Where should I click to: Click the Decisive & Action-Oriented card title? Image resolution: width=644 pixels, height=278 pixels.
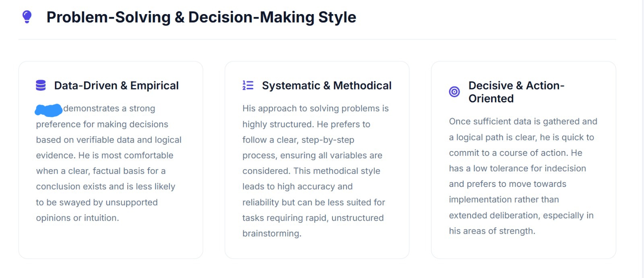[x=516, y=92]
